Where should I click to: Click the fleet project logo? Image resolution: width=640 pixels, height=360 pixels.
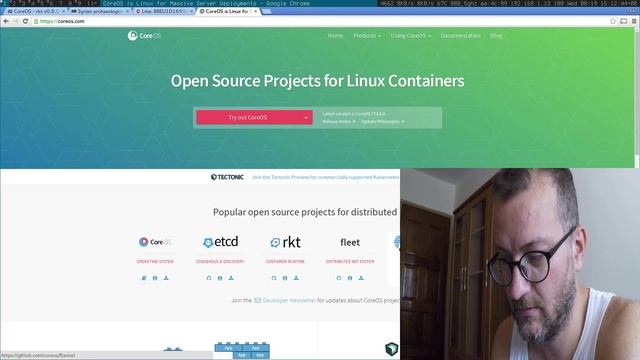[350, 242]
